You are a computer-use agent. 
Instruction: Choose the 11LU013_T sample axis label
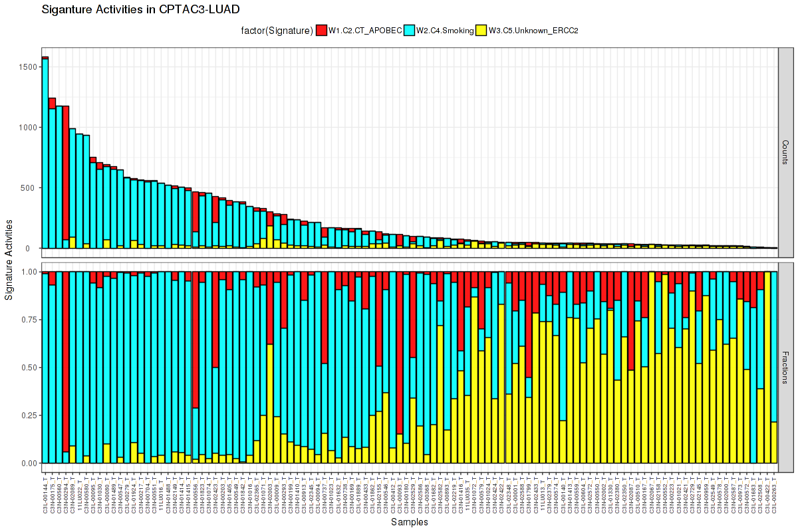(x=543, y=495)
